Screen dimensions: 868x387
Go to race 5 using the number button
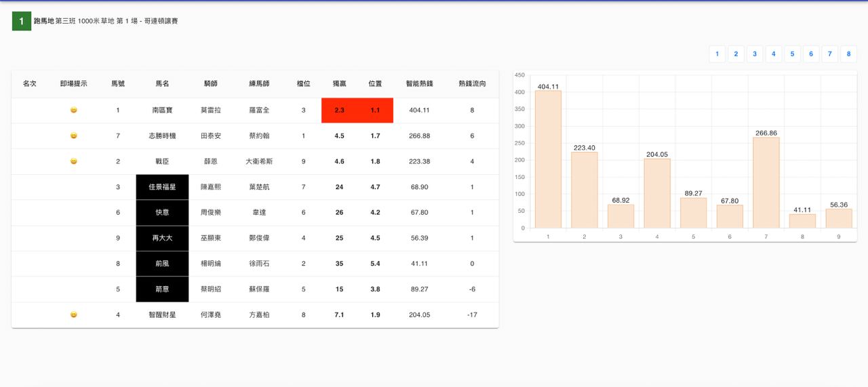tap(792, 54)
